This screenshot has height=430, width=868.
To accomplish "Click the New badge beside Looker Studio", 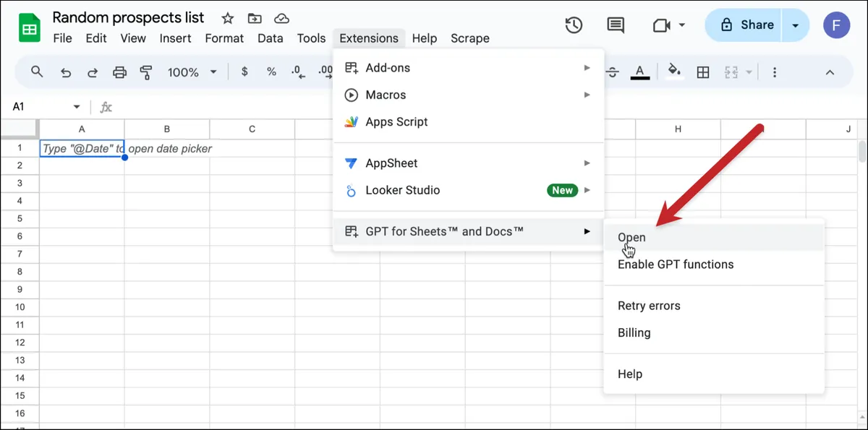I will pos(563,190).
